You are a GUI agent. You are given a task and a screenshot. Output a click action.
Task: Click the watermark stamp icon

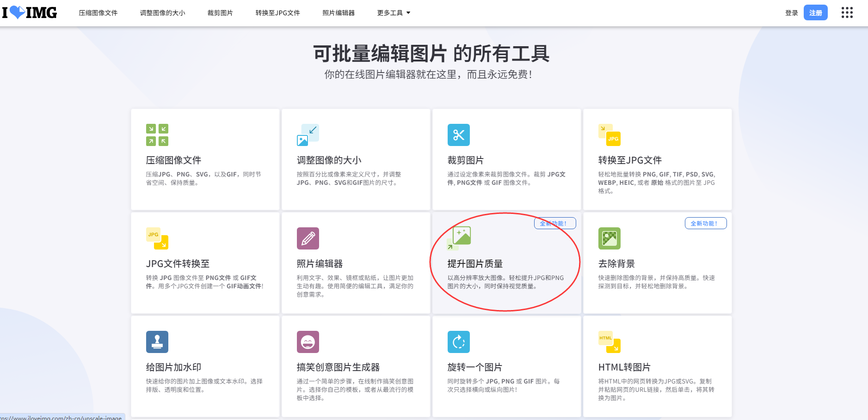[x=157, y=341]
